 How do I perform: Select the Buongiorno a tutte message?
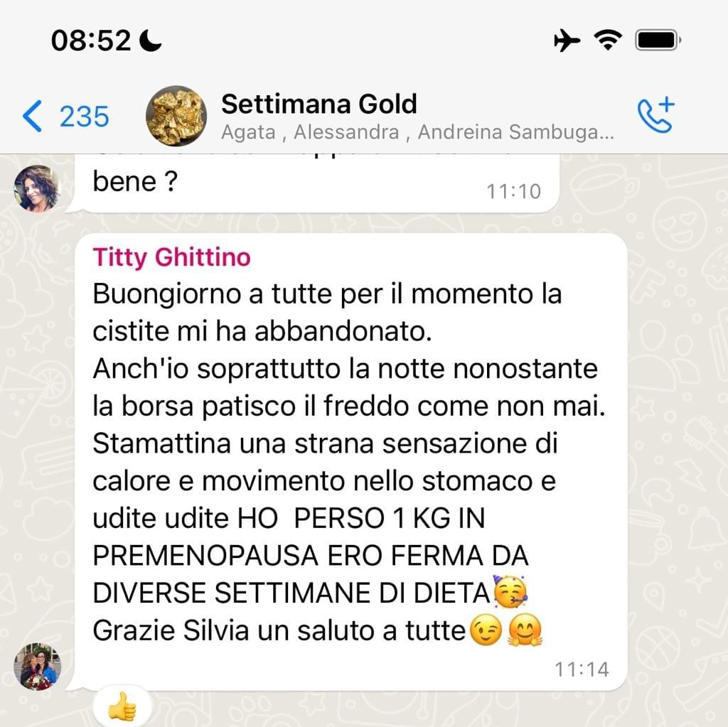[351, 462]
